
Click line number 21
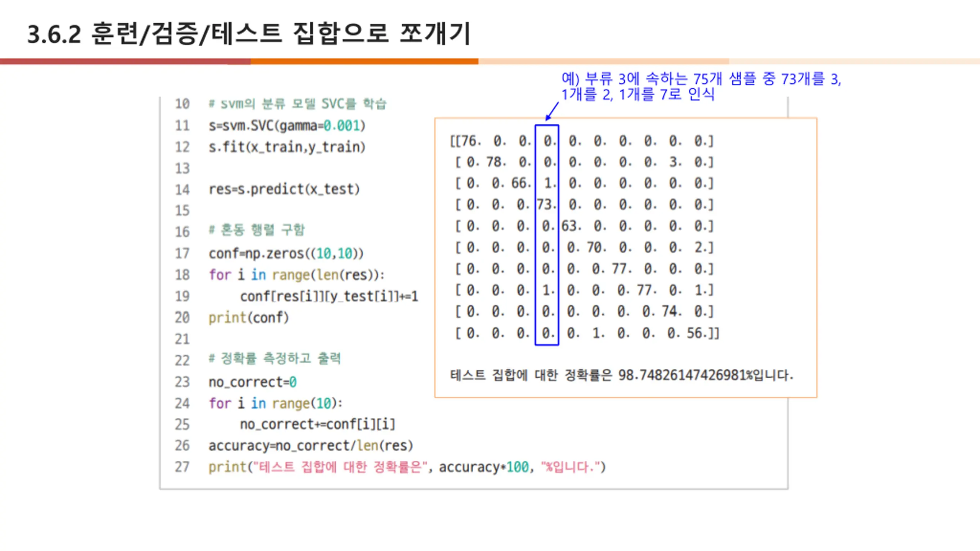coord(182,339)
